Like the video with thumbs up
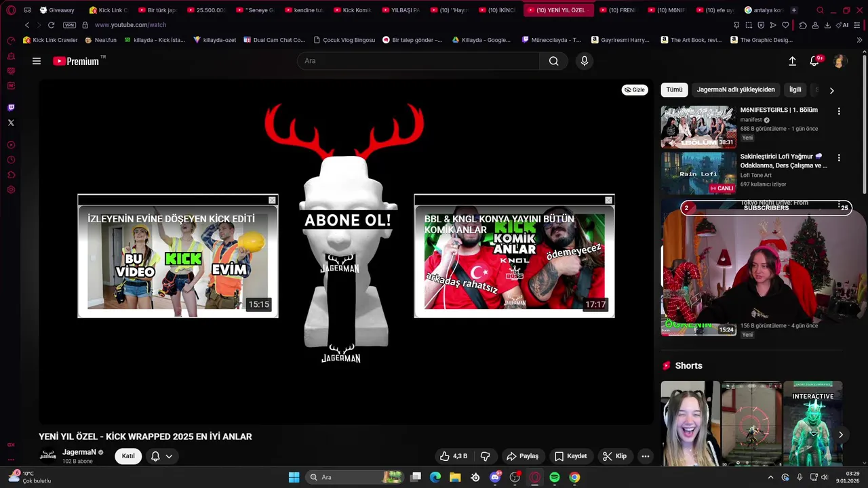Screen dimensions: 868x488 pyautogui.click(x=454, y=456)
